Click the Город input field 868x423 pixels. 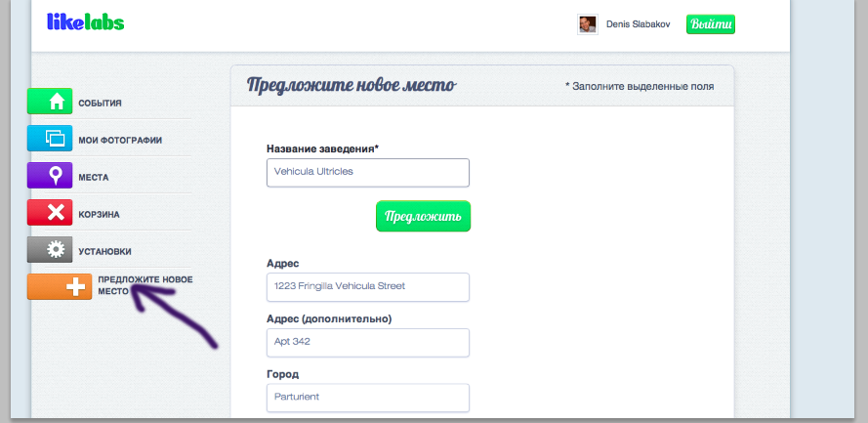coord(367,398)
